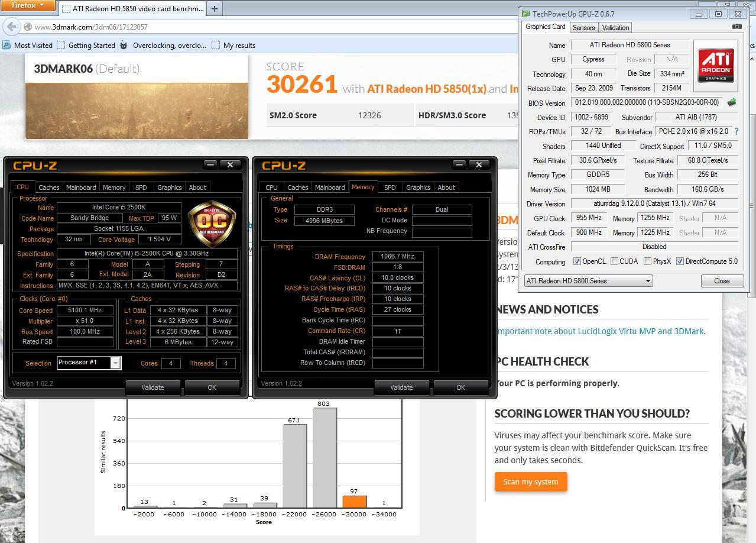The width and height of the screenshot is (756, 543).
Task: Click the Driver Version field in GPU-Z
Action: 655,203
